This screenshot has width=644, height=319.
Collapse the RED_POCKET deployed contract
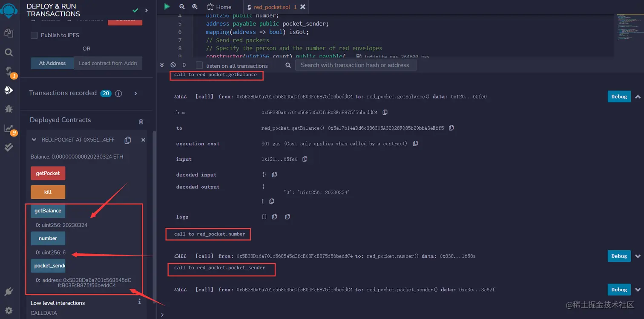coord(34,139)
